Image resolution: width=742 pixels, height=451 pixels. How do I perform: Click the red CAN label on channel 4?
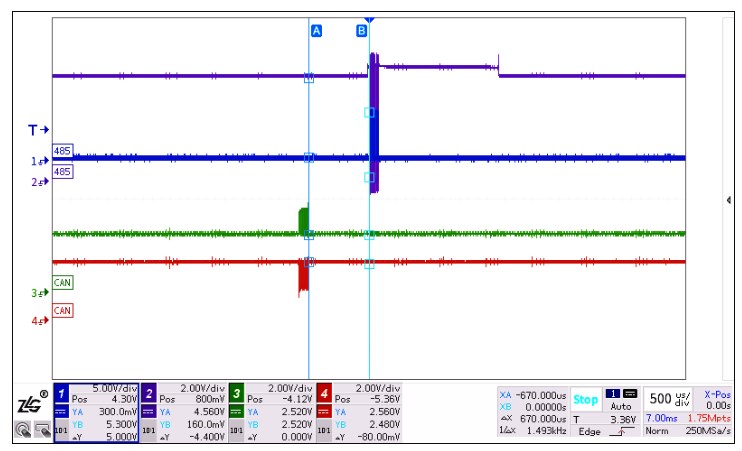62,311
